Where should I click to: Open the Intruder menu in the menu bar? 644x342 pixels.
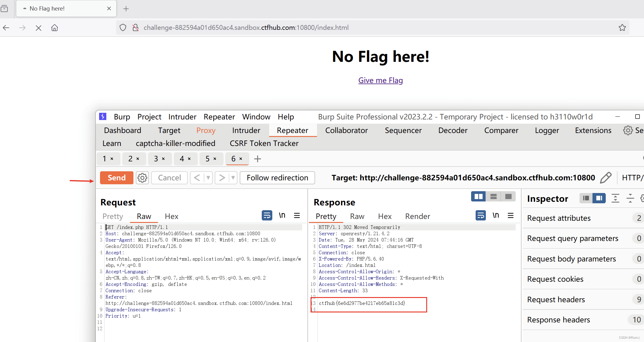[182, 117]
